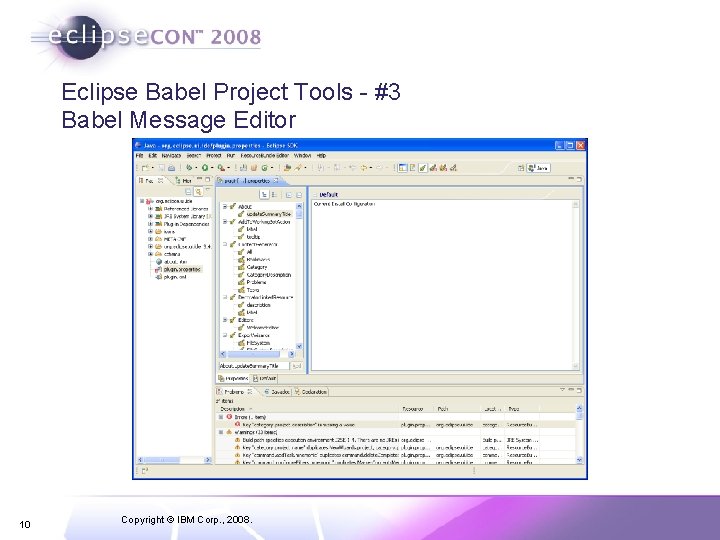Image resolution: width=720 pixels, height=540 pixels.
Task: Expand the schema folder
Action: 150,254
